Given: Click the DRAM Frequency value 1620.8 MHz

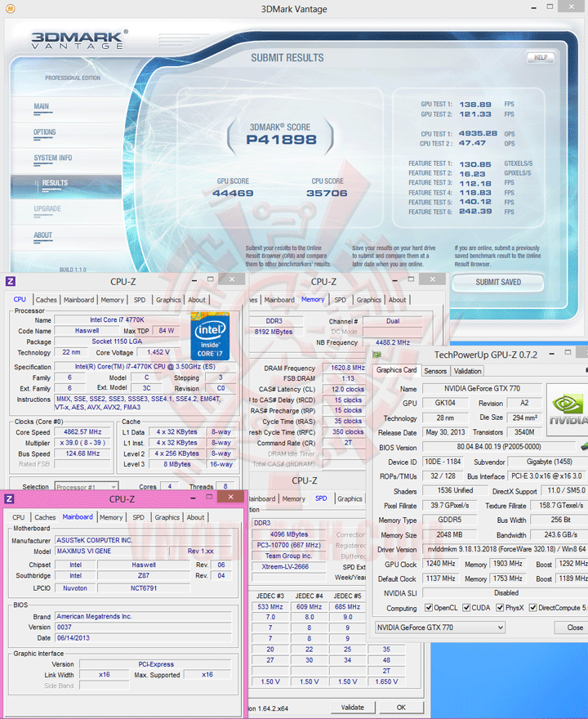Looking at the screenshot, I should tap(345, 368).
